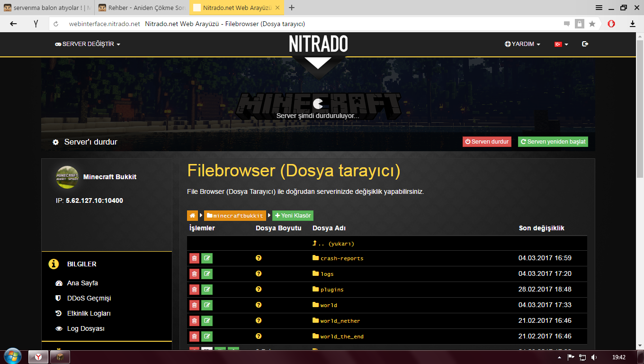The width and height of the screenshot is (644, 364).
Task: Rename the crash-reports folder with its green edit icon
Action: (x=207, y=258)
